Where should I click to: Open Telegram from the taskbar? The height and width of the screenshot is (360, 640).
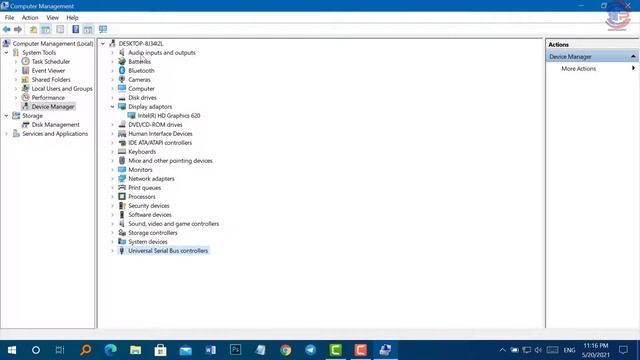coord(311,350)
